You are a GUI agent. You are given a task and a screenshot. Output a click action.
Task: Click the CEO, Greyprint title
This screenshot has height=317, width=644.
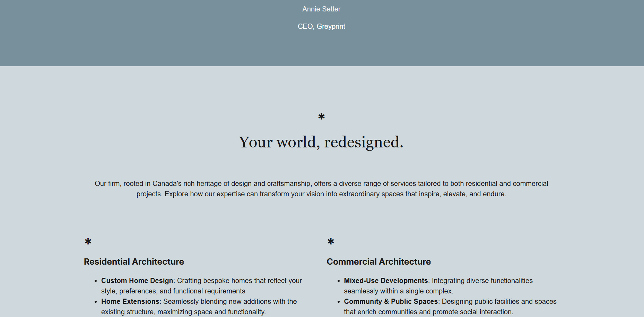(x=321, y=26)
